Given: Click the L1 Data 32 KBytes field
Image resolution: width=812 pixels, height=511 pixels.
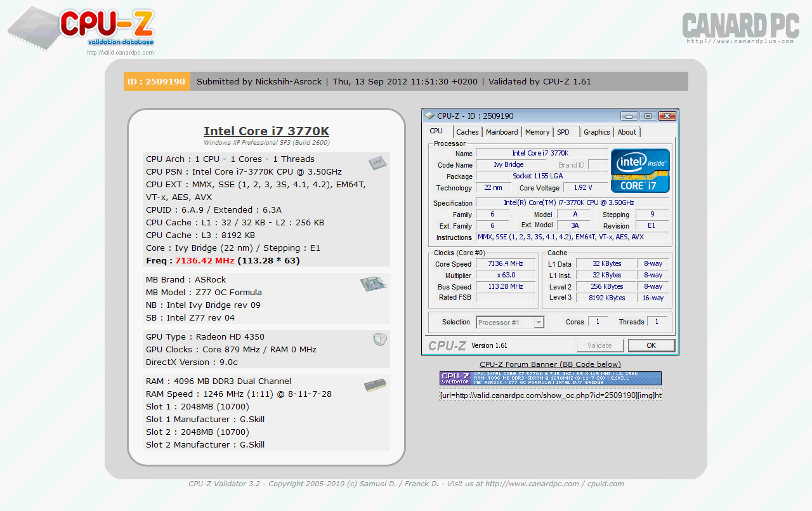Looking at the screenshot, I should 606,264.
